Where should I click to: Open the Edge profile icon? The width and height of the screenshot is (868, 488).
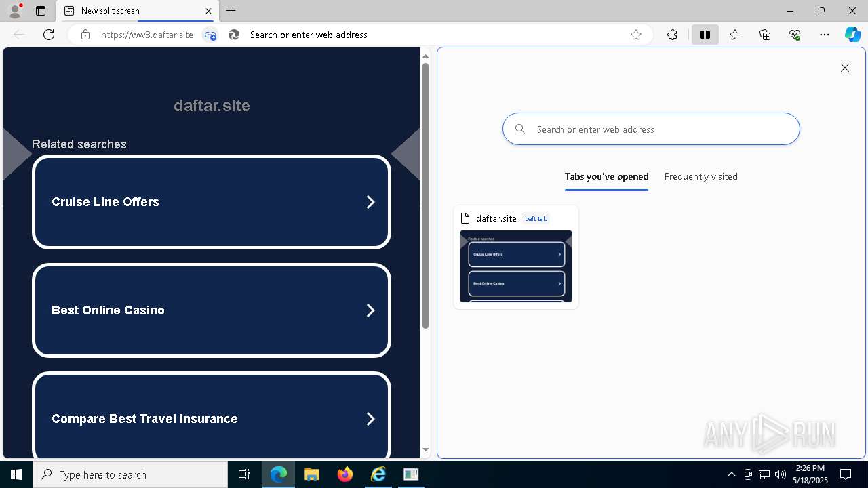coord(14,11)
